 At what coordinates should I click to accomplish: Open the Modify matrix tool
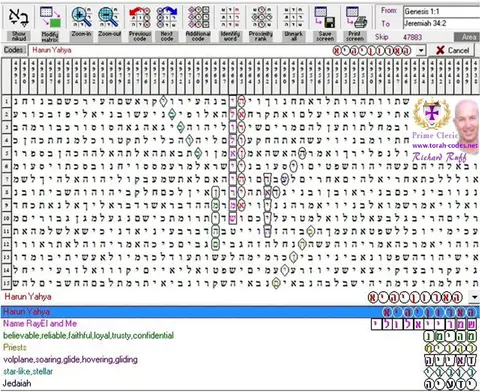point(50,17)
